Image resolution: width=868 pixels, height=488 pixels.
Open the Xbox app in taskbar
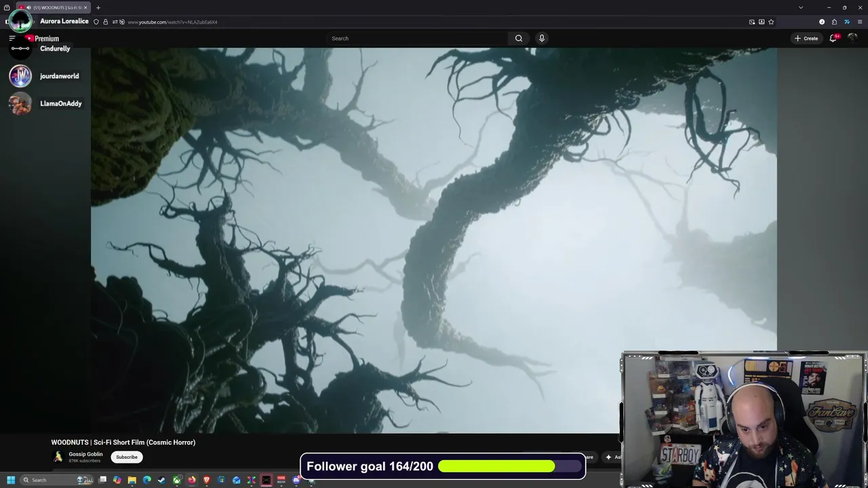tap(177, 480)
